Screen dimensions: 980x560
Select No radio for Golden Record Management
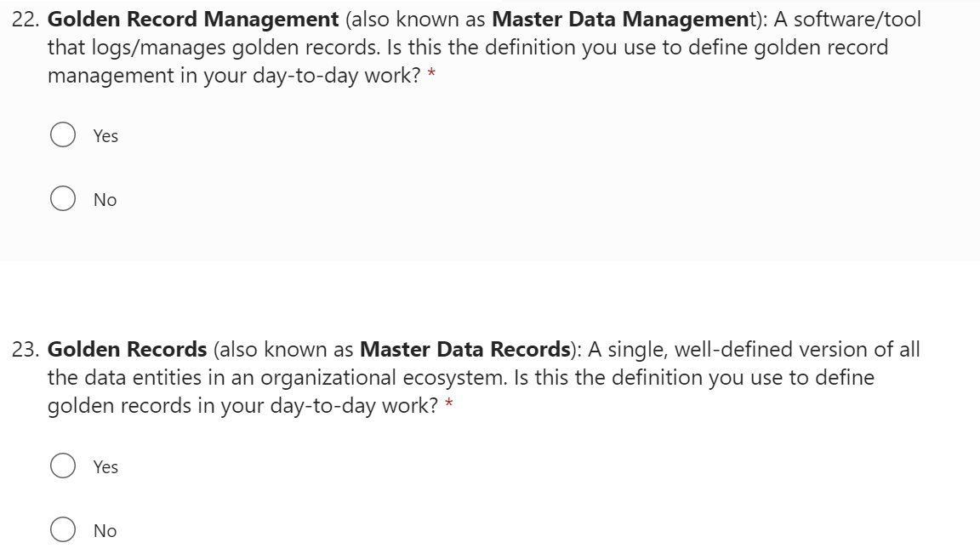coord(62,200)
